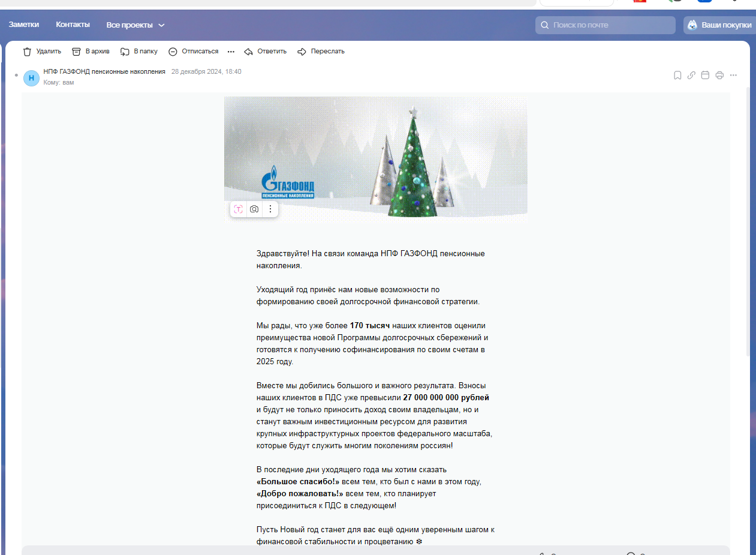Click the sender name НПФ ГАЗФОНД пенсионные накопления
The width and height of the screenshot is (756, 555).
[104, 71]
